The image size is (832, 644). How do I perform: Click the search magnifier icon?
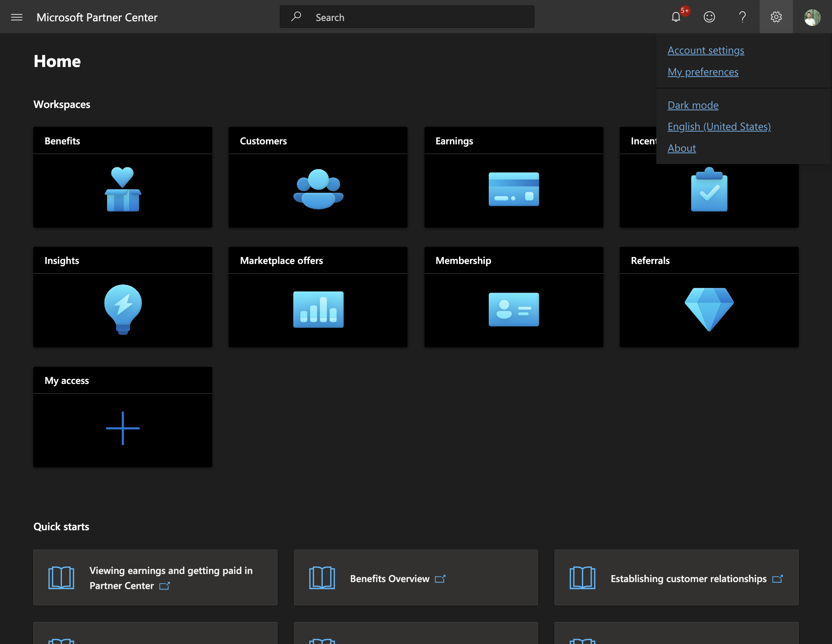[296, 17]
